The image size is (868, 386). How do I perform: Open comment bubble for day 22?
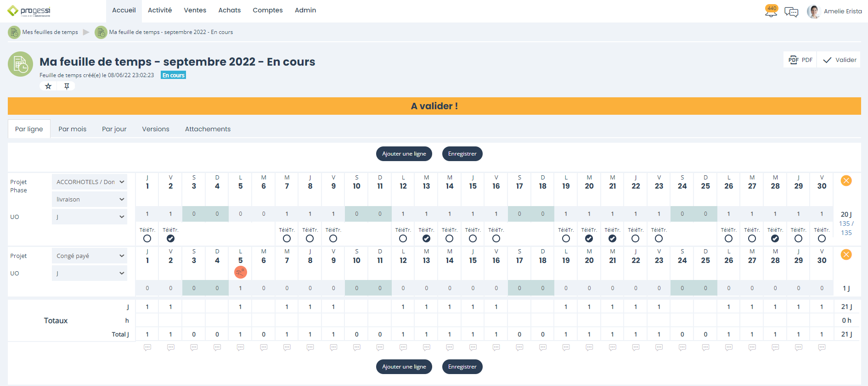pos(636,347)
